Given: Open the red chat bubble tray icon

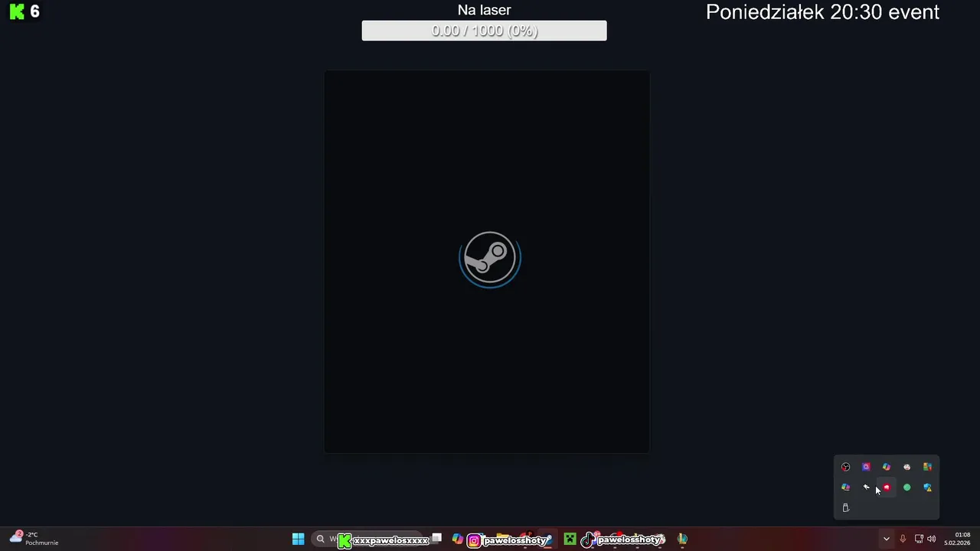Looking at the screenshot, I should 887,487.
